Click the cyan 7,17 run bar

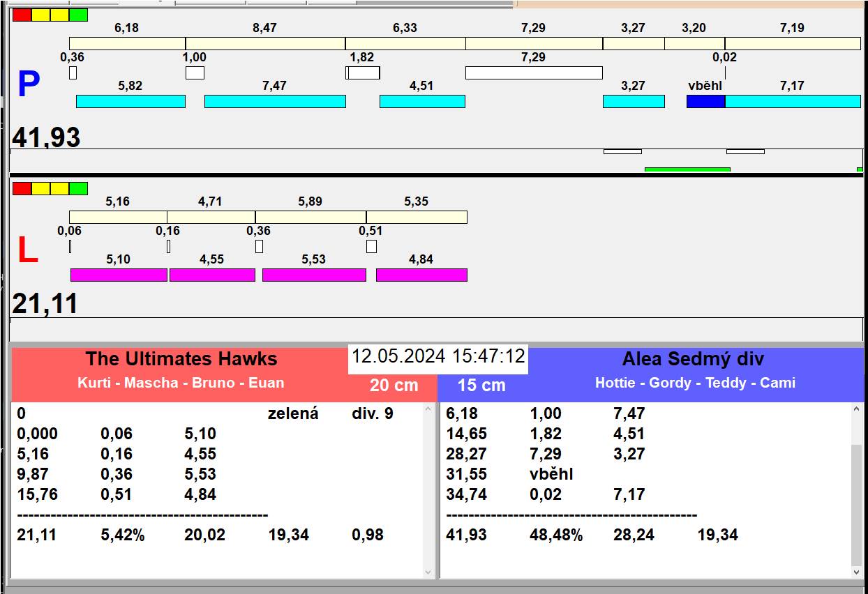click(x=793, y=101)
